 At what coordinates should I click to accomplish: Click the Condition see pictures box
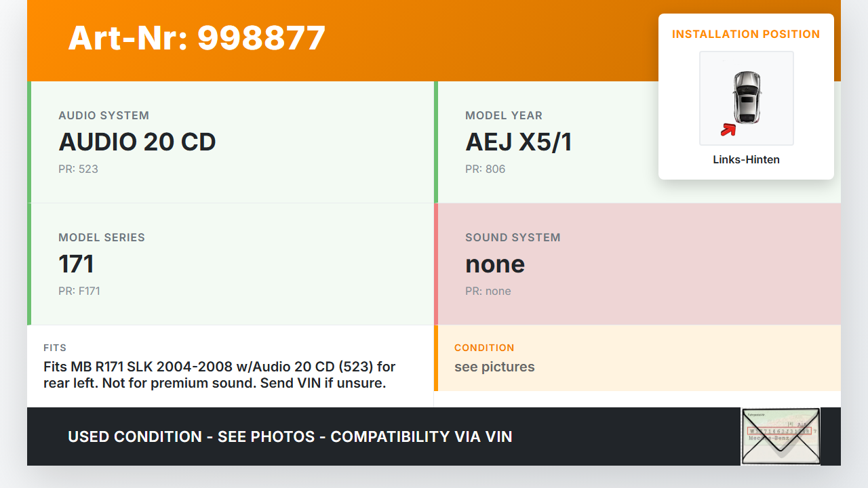637,358
